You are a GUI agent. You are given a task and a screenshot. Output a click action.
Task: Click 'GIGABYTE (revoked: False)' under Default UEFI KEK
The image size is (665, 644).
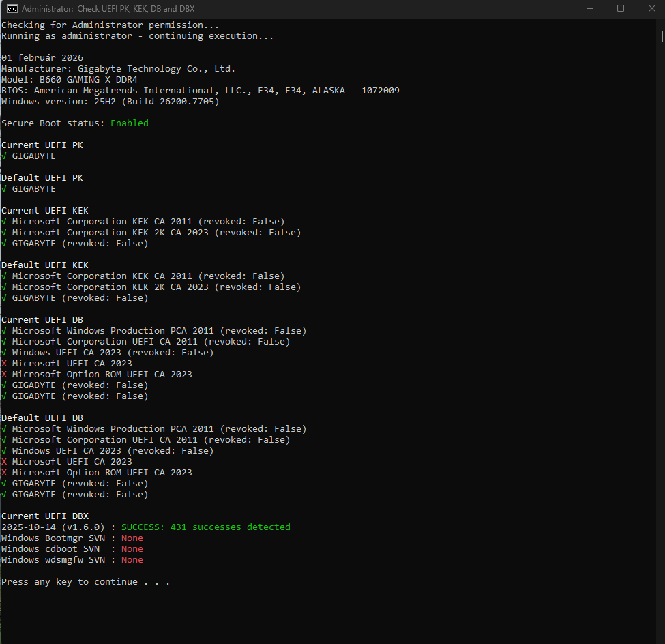coord(80,298)
